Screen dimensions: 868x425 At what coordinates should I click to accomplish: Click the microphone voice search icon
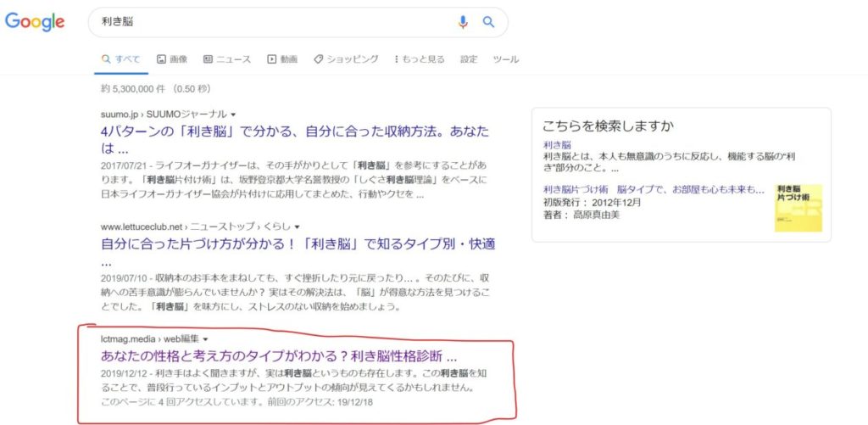click(463, 22)
